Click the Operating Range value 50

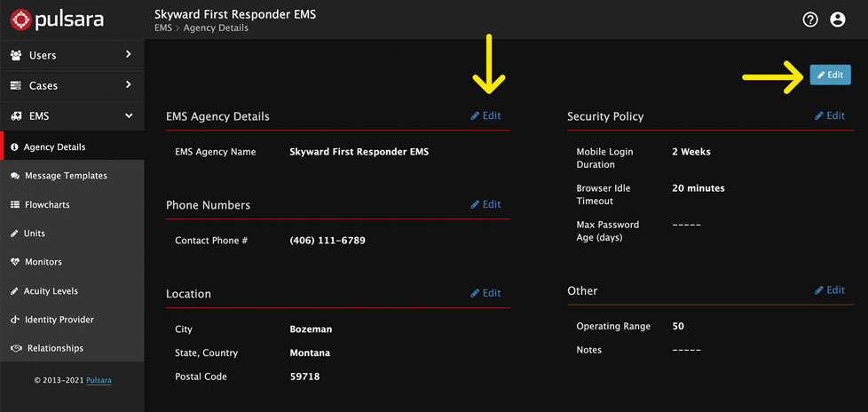[x=678, y=327]
